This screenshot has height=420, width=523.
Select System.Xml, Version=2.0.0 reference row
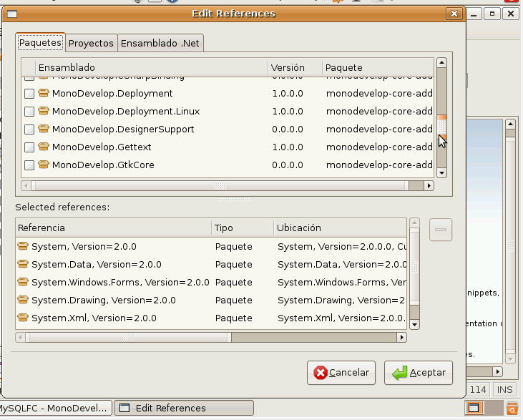tap(211, 318)
